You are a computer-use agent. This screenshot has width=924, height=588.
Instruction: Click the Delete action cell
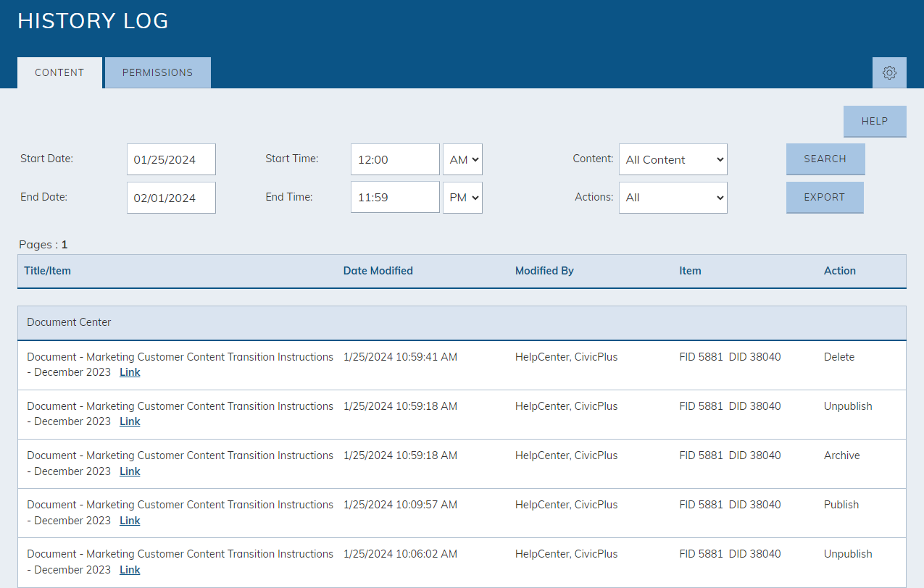(839, 357)
